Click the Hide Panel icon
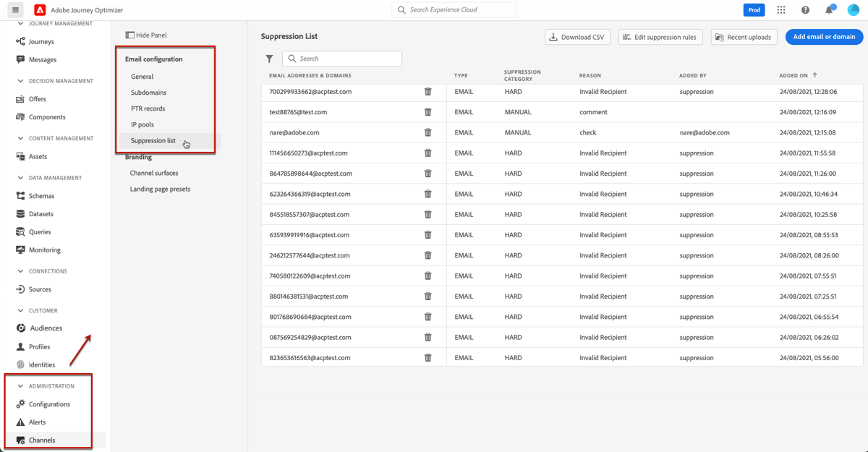 click(x=129, y=35)
